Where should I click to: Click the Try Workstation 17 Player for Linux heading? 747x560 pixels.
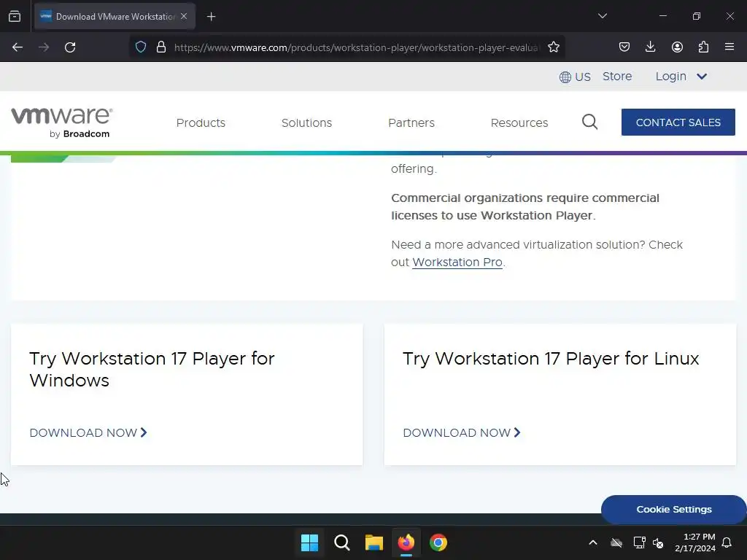551,359
